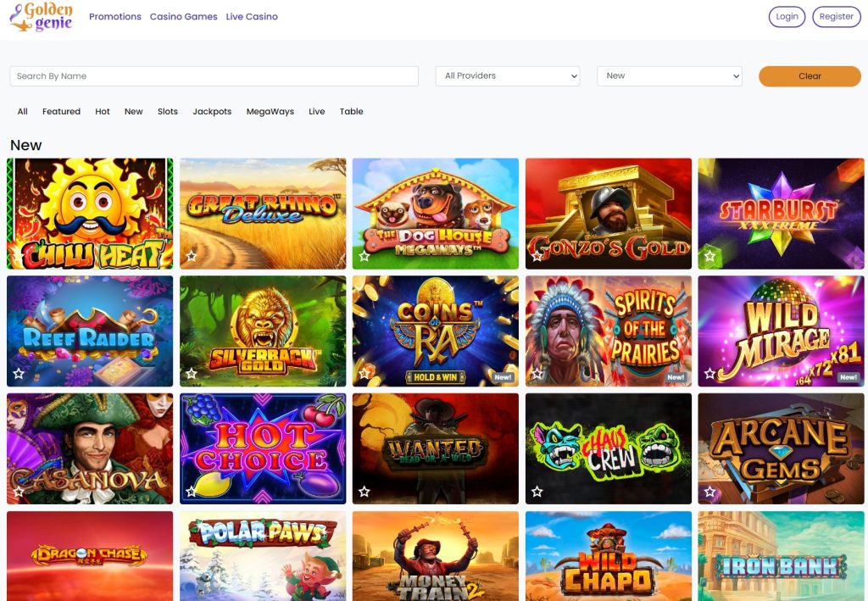This screenshot has height=601, width=868.
Task: Select the MegaWays category tab
Action: (x=270, y=112)
